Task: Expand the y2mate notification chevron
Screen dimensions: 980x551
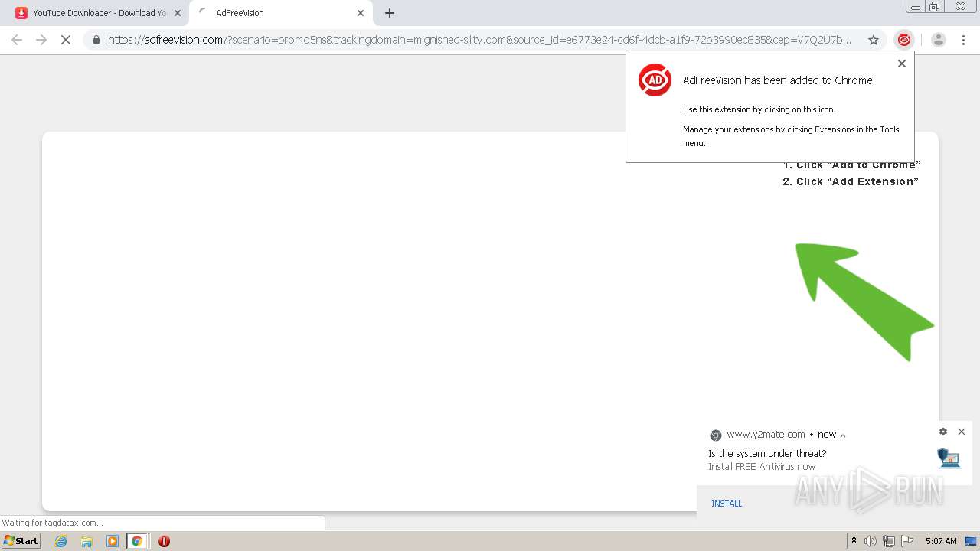Action: pyautogui.click(x=843, y=435)
